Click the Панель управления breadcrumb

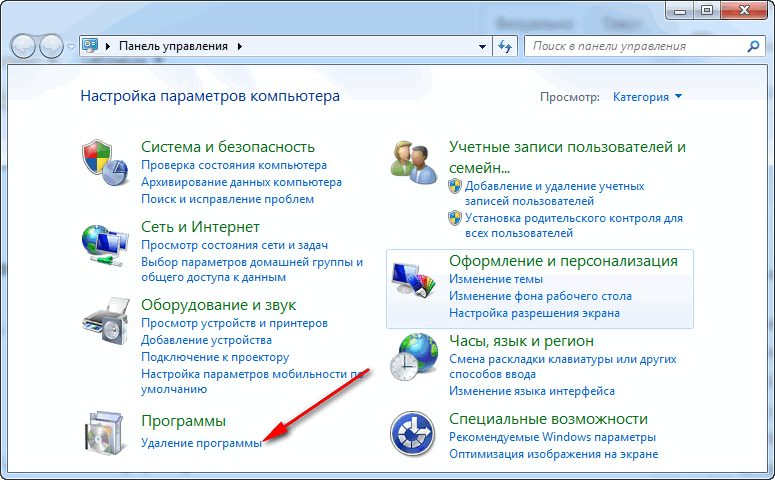173,46
